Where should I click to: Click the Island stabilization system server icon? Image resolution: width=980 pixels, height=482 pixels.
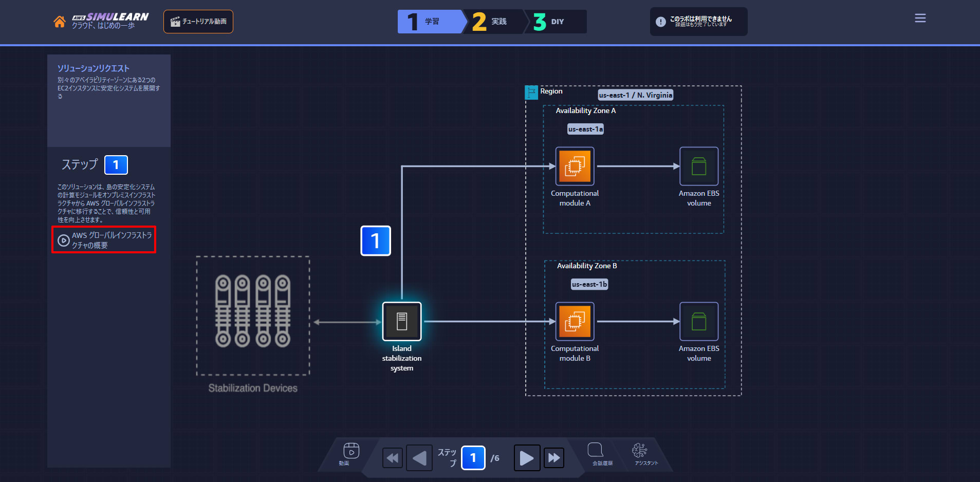click(402, 321)
